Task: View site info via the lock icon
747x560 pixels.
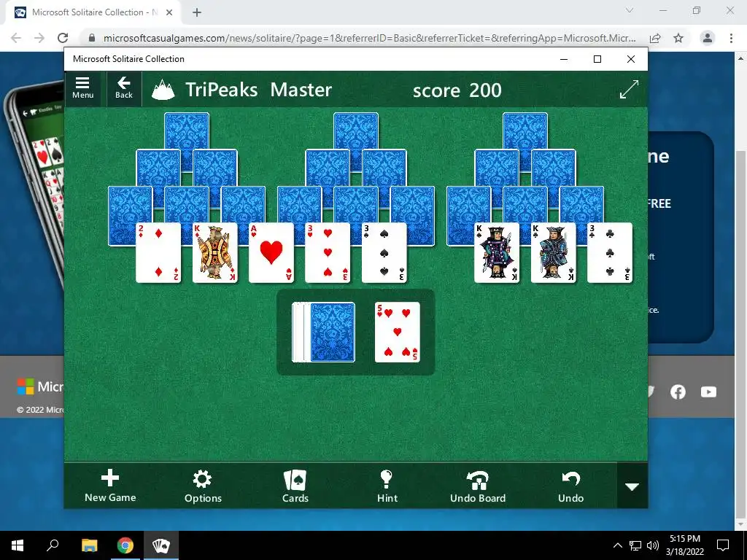Action: pyautogui.click(x=92, y=38)
